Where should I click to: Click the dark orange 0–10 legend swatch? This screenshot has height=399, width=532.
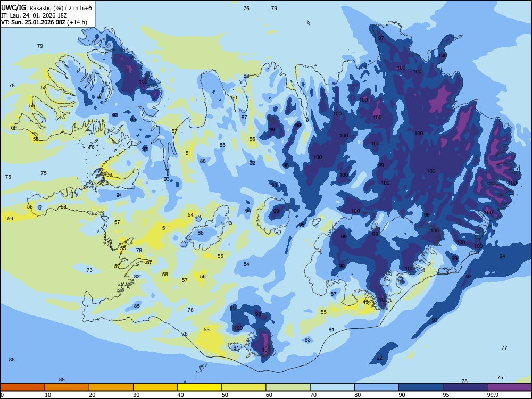(x=22, y=387)
